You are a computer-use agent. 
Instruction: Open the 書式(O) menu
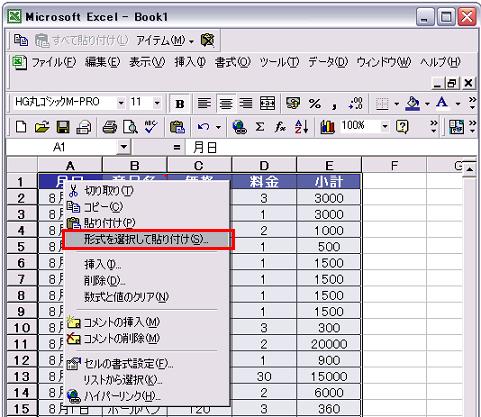[233, 62]
